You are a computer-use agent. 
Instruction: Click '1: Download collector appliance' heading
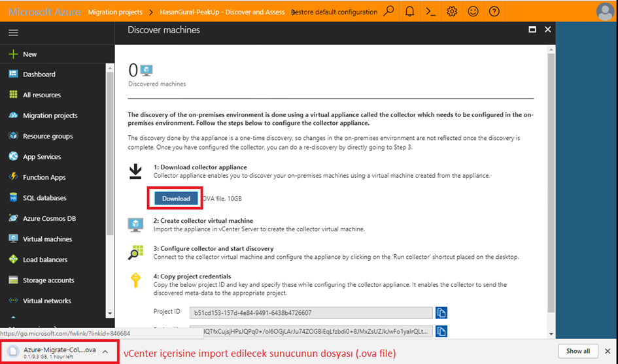pos(200,167)
